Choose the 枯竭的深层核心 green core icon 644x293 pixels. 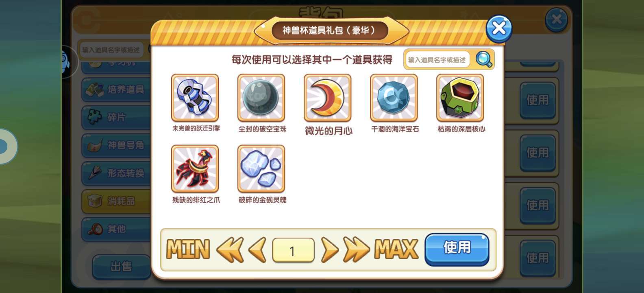(460, 98)
